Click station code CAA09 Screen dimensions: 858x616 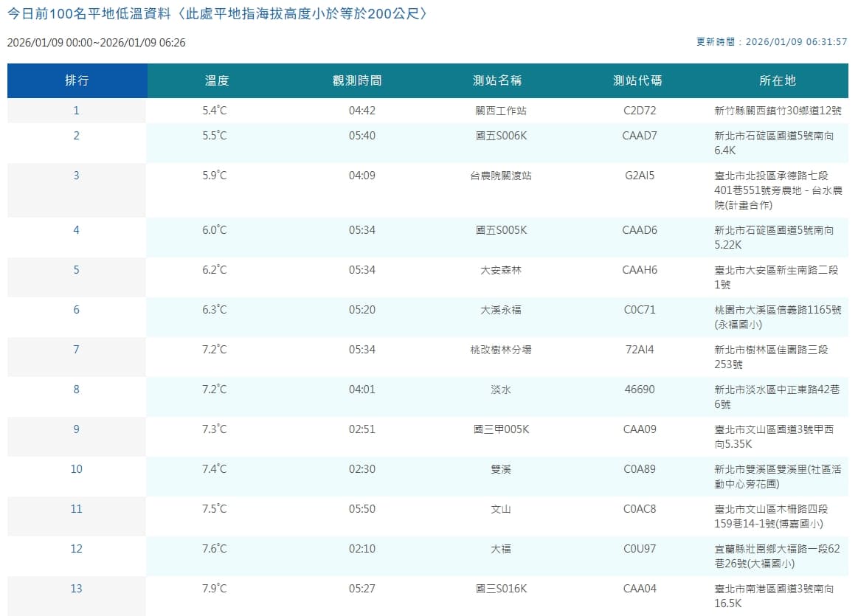639,430
